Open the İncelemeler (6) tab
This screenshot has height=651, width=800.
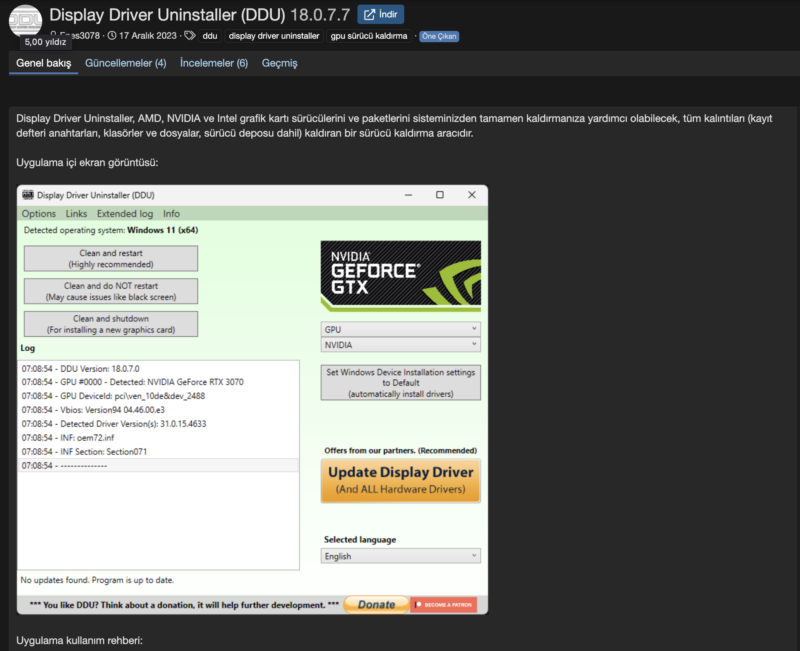[x=214, y=63]
